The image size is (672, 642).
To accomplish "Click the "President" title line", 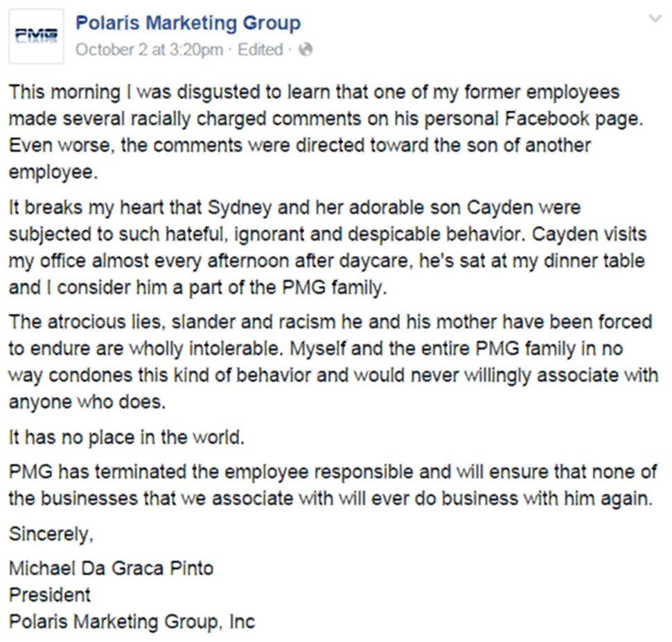I will 50,596.
